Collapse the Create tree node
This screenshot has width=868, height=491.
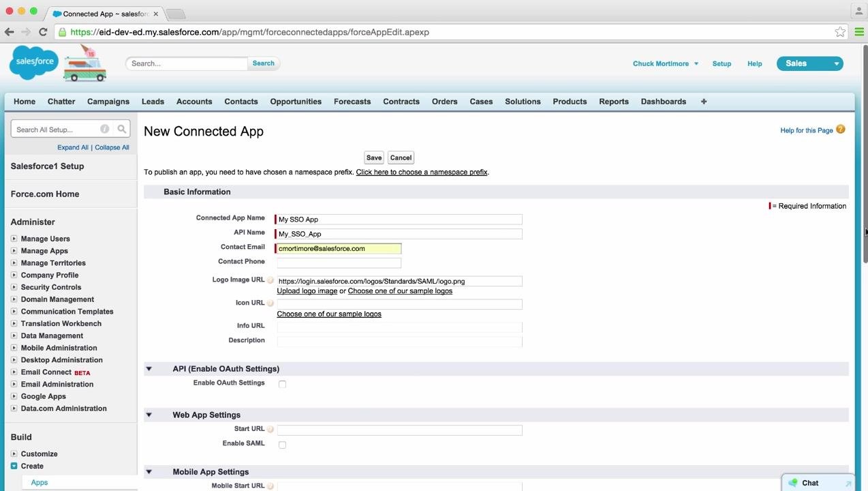point(14,466)
